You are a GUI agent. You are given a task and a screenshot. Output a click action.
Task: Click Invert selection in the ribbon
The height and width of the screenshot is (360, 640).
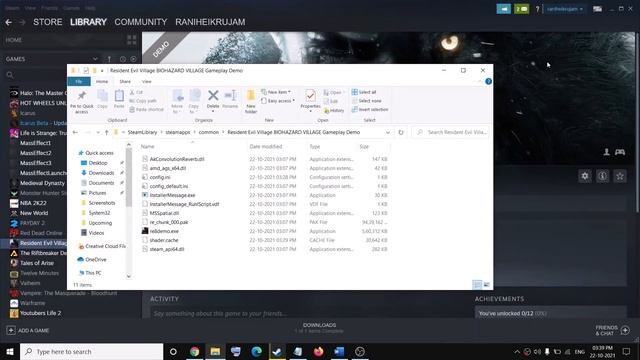370,109
